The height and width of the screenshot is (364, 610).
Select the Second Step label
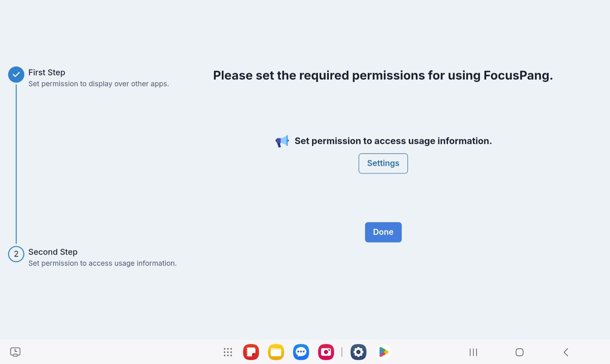[53, 252]
